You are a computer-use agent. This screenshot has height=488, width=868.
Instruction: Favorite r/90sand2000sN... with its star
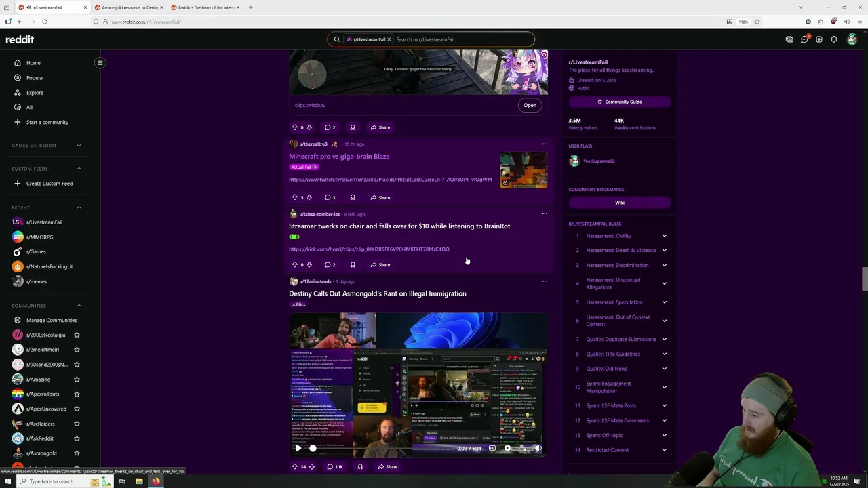pos(77,365)
